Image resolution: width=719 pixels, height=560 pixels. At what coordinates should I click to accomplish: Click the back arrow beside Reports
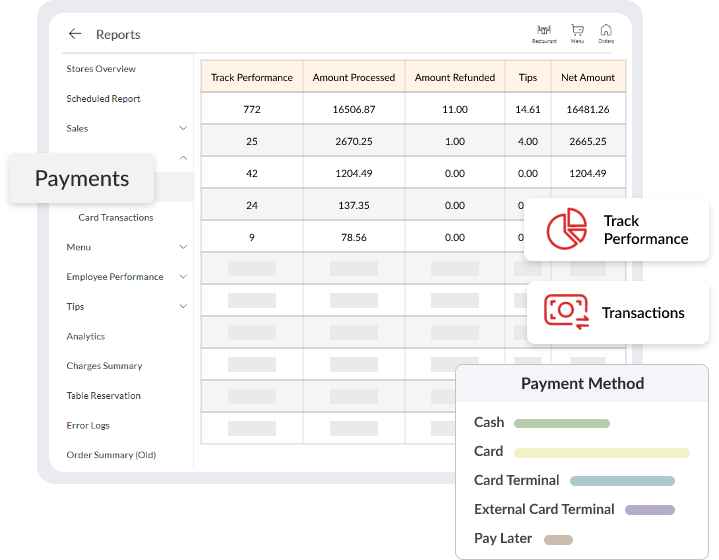[x=75, y=34]
